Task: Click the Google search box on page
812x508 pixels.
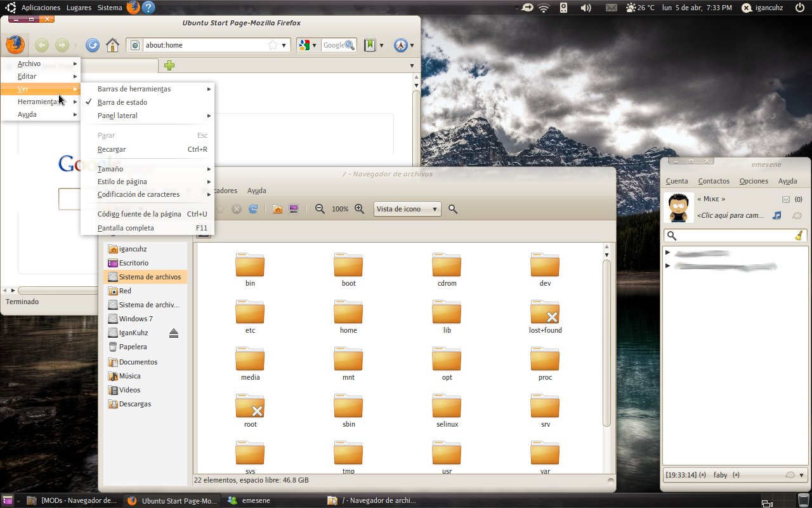Action: [x=70, y=199]
